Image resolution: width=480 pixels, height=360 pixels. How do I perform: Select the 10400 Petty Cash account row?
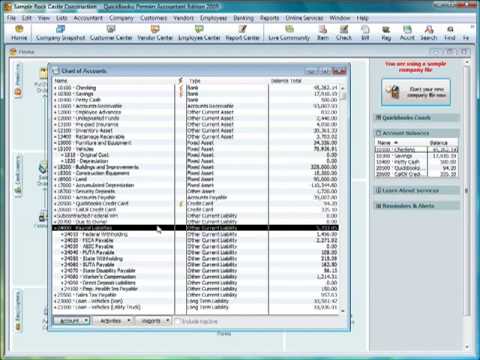196,100
